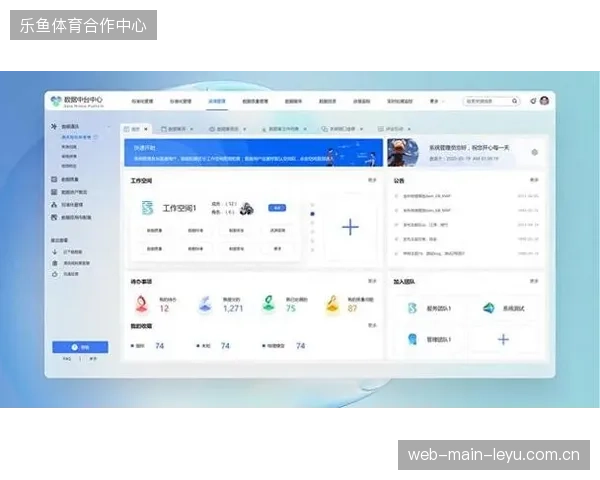Select the 管理团队1 team name
This screenshot has width=600, height=480.
[x=439, y=340]
